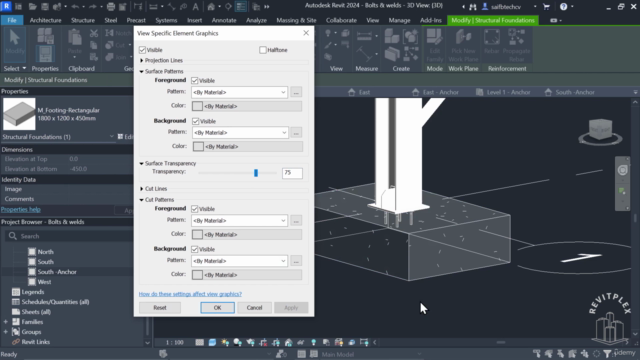640x360 pixels.
Task: Open Surface Background Pattern dropdown
Action: (x=240, y=133)
